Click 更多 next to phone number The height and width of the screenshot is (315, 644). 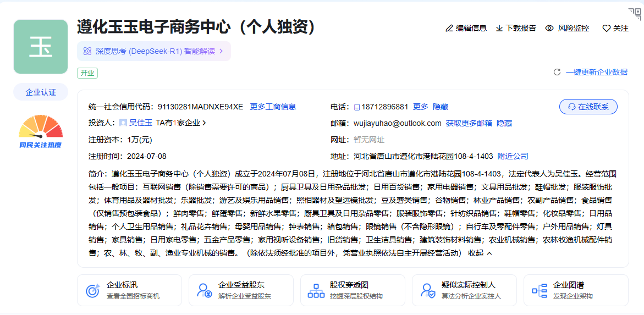click(x=421, y=107)
